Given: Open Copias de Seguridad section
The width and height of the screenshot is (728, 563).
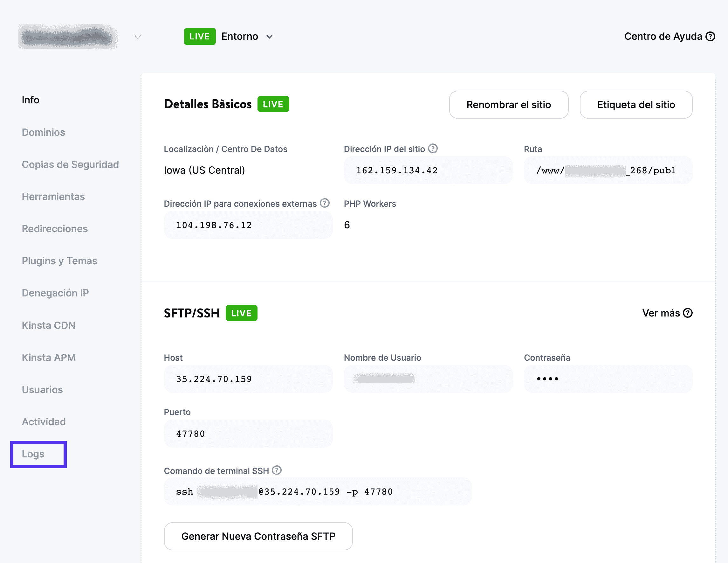Looking at the screenshot, I should tap(70, 164).
